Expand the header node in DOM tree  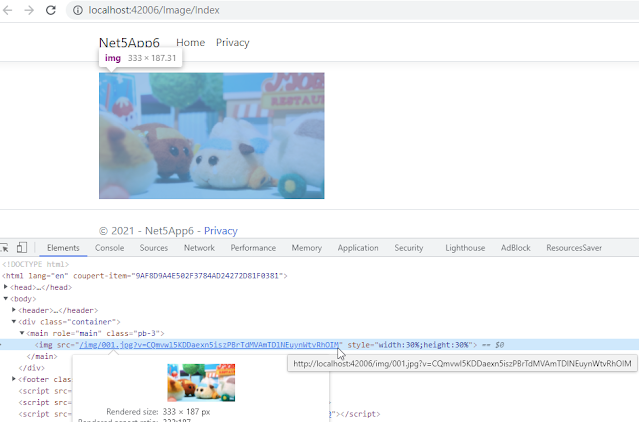[x=14, y=310]
